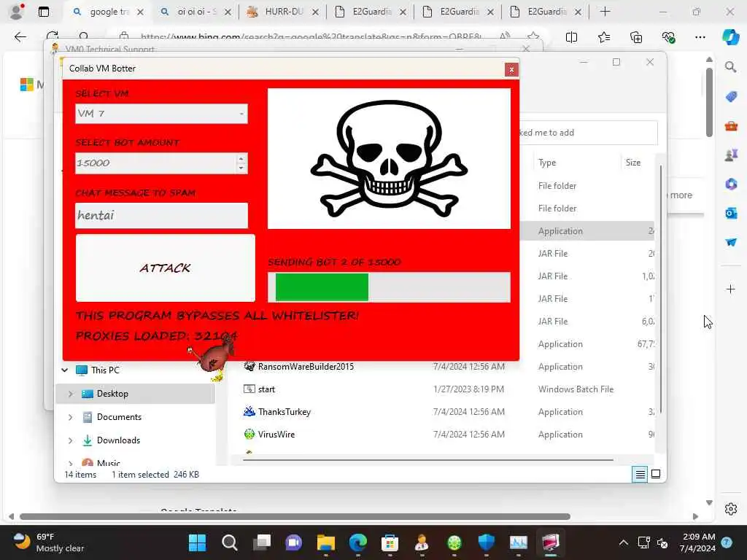Viewport: 747px width, 560px height.
Task: Open Edge collections
Action: point(636,37)
